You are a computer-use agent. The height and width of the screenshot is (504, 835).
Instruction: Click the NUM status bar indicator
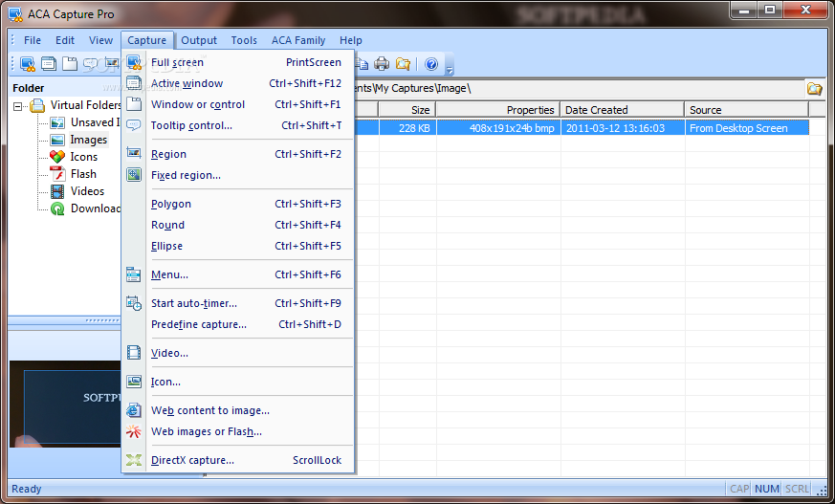[767, 489]
